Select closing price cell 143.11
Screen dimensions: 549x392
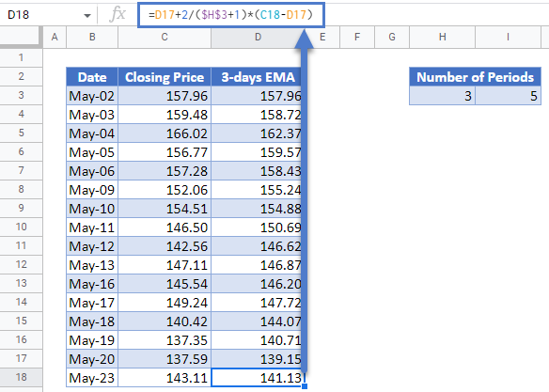click(x=165, y=378)
